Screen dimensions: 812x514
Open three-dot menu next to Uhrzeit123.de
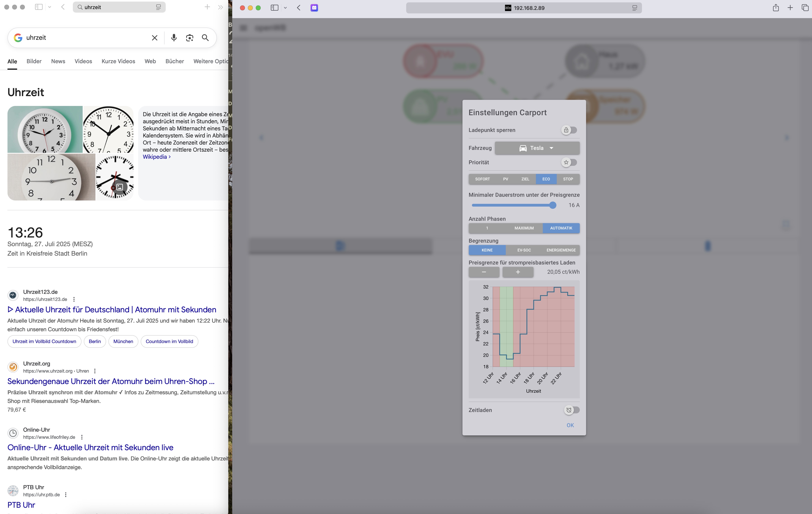point(74,299)
